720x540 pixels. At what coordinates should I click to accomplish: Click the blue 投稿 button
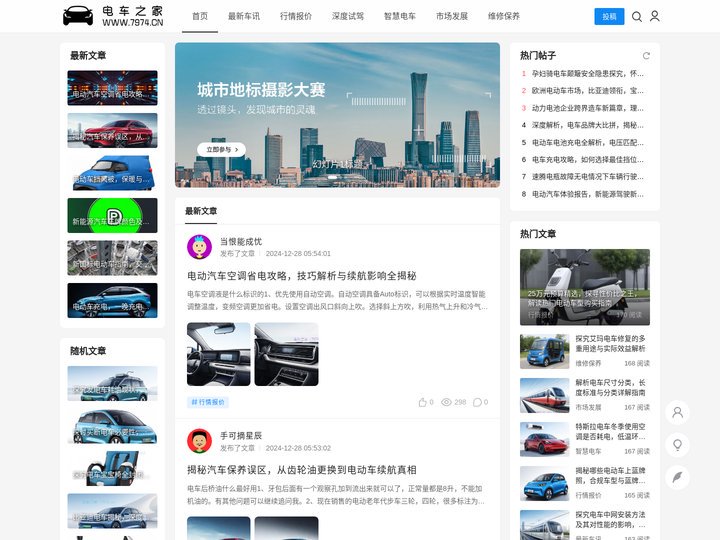pyautogui.click(x=609, y=17)
